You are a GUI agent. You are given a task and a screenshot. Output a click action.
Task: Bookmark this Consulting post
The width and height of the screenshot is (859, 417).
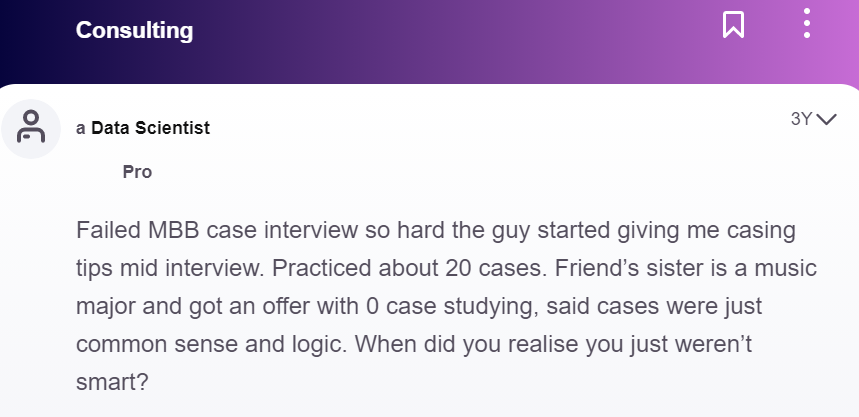[733, 25]
